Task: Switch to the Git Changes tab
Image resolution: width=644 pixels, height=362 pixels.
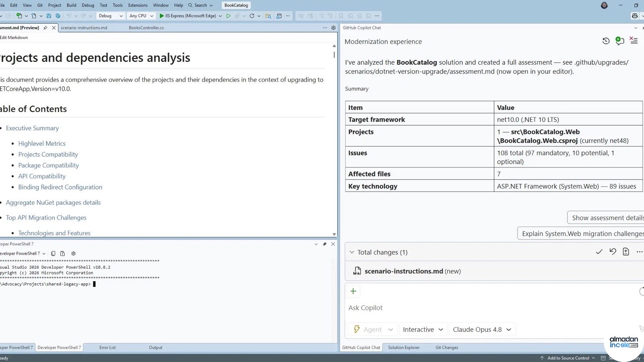Action: point(447,348)
